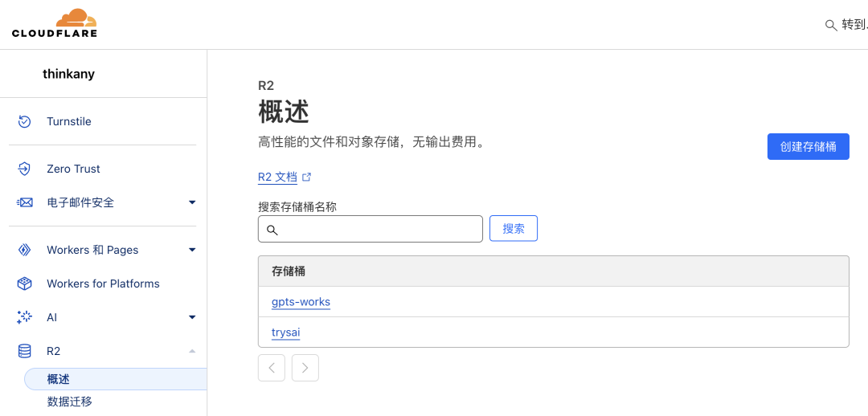The width and height of the screenshot is (868, 416).
Task: Click the R2 database icon
Action: coord(24,351)
